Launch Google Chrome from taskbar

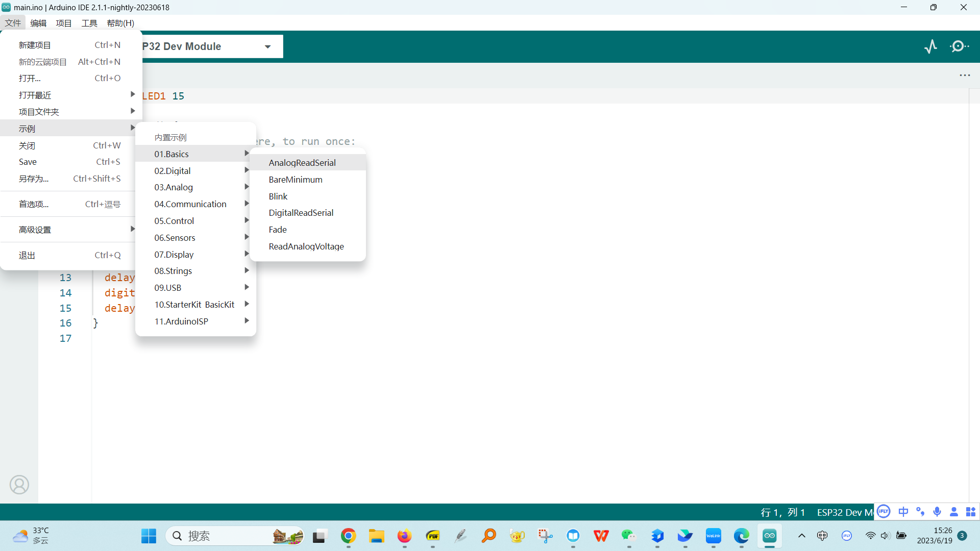[x=349, y=536]
